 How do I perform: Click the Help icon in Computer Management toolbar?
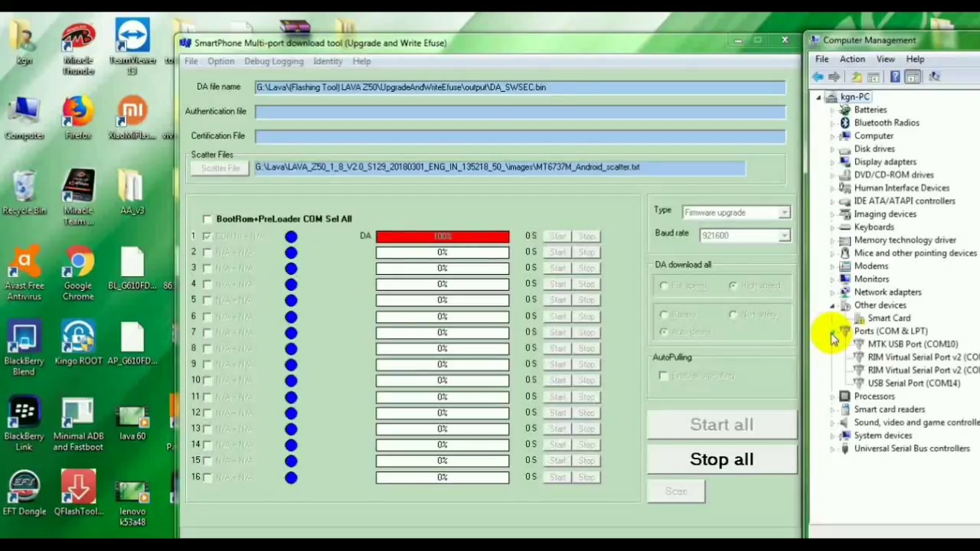click(x=895, y=77)
